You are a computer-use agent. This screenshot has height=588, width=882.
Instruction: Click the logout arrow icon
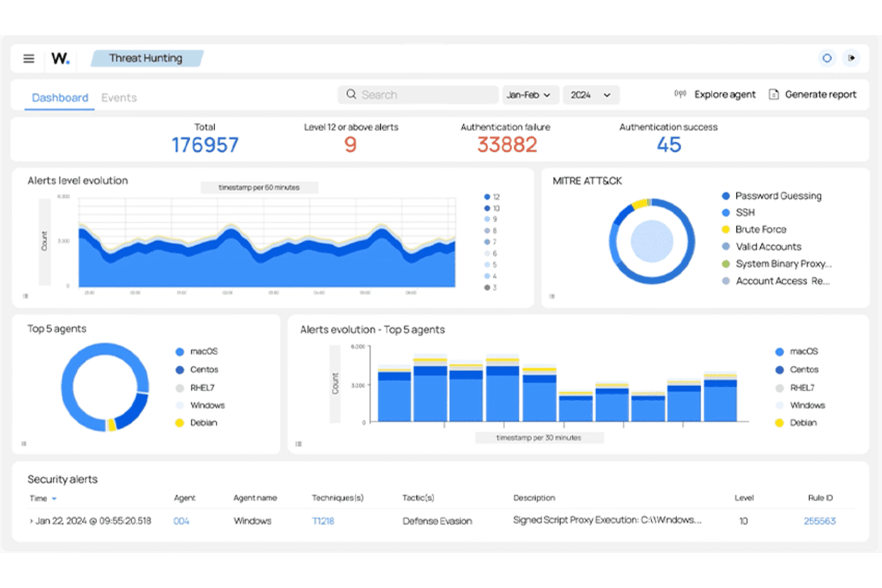(x=851, y=58)
